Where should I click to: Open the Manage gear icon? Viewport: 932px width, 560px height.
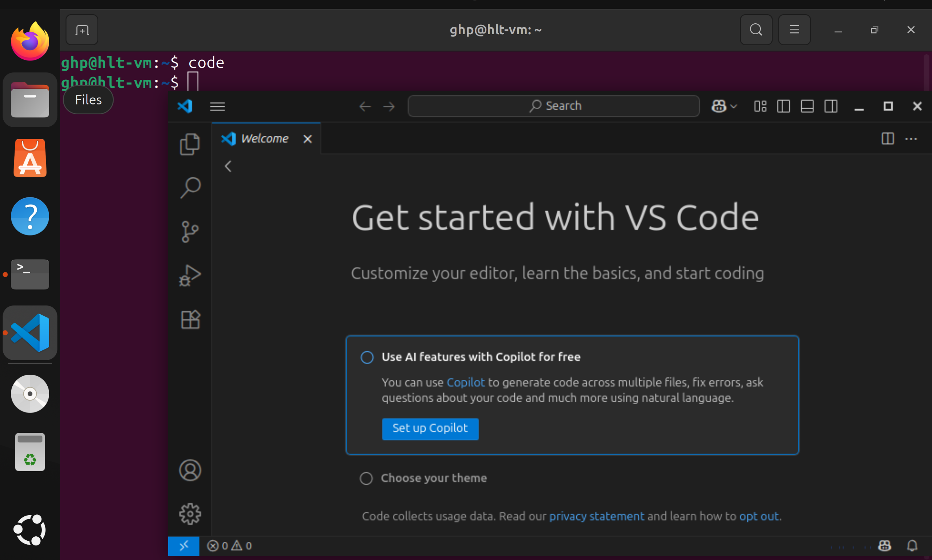click(x=190, y=514)
